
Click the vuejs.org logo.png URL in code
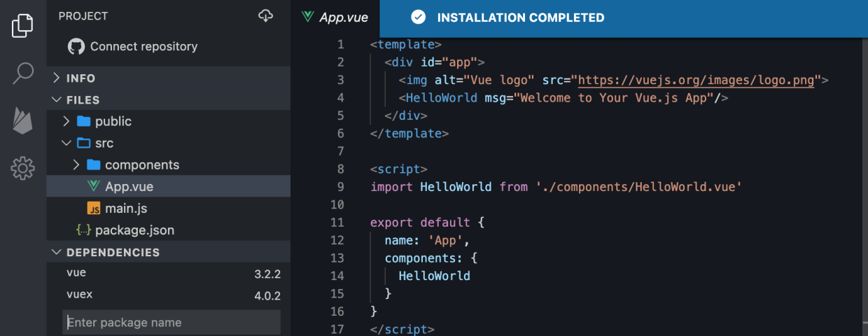(696, 80)
